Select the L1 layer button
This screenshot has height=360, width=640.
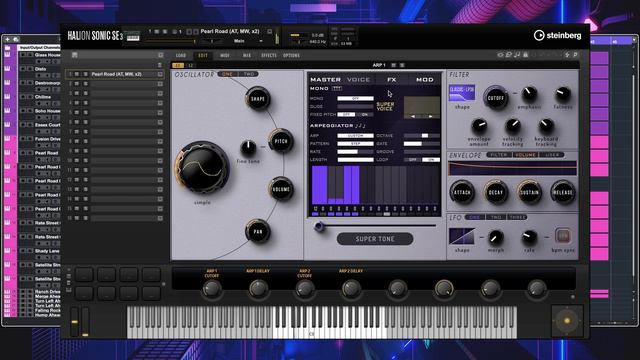(178, 65)
